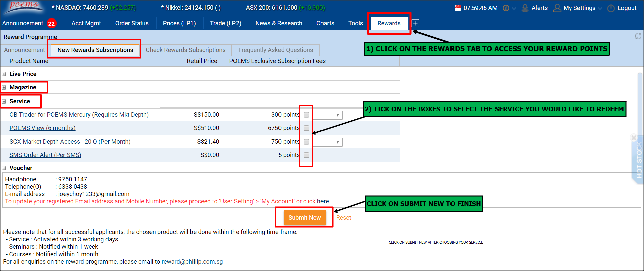Open Trade (LP2) tab

click(x=225, y=23)
